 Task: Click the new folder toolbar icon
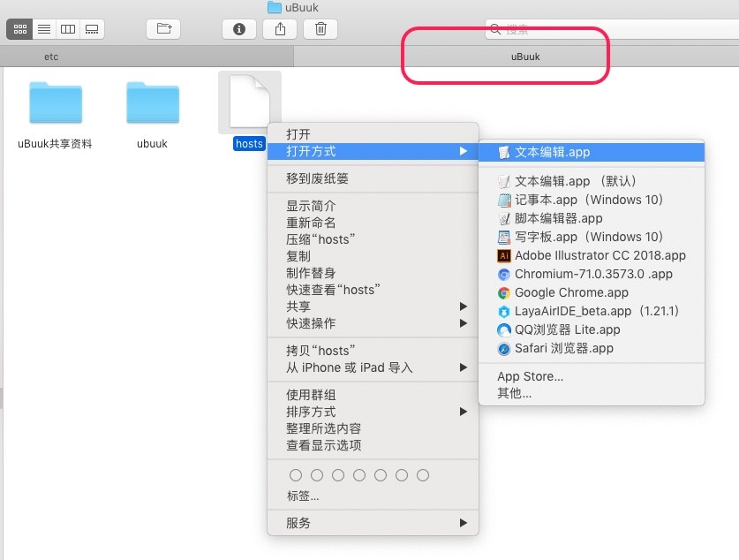[164, 29]
